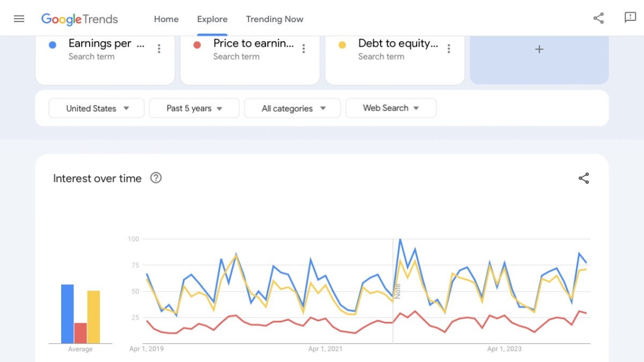Add a comparison term with plus button
644x362 pixels.
pos(539,49)
